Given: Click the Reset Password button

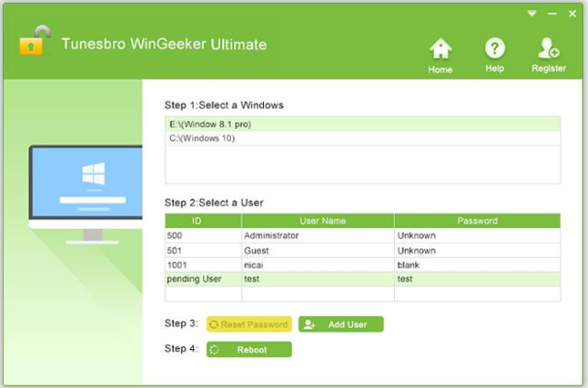Looking at the screenshot, I should pyautogui.click(x=249, y=324).
